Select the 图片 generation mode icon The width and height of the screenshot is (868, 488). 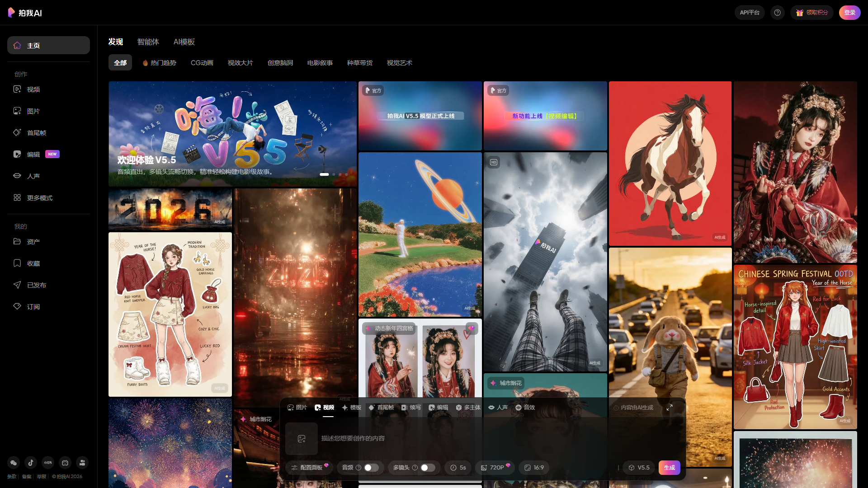(298, 407)
